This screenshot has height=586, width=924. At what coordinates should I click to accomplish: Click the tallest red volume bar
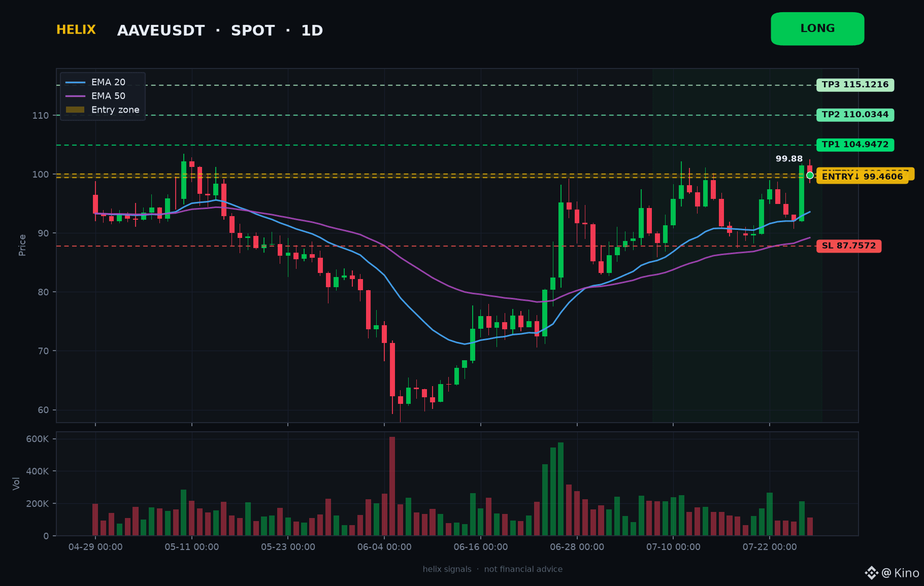[392, 486]
